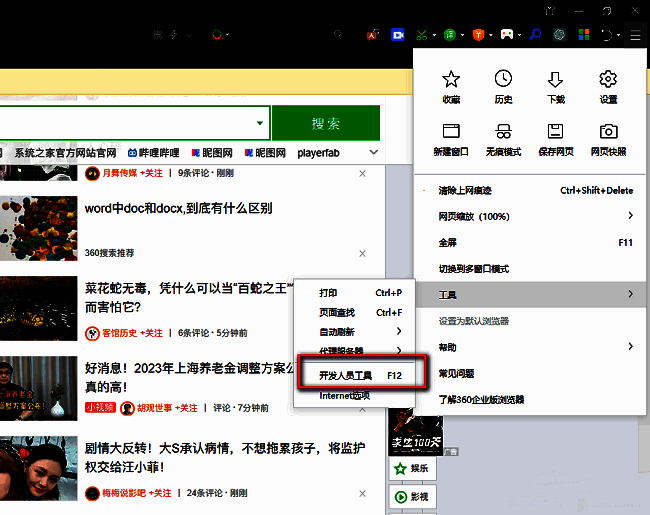Dismiss the 月舞传媒 news item X
The height and width of the screenshot is (515, 650).
click(x=362, y=173)
